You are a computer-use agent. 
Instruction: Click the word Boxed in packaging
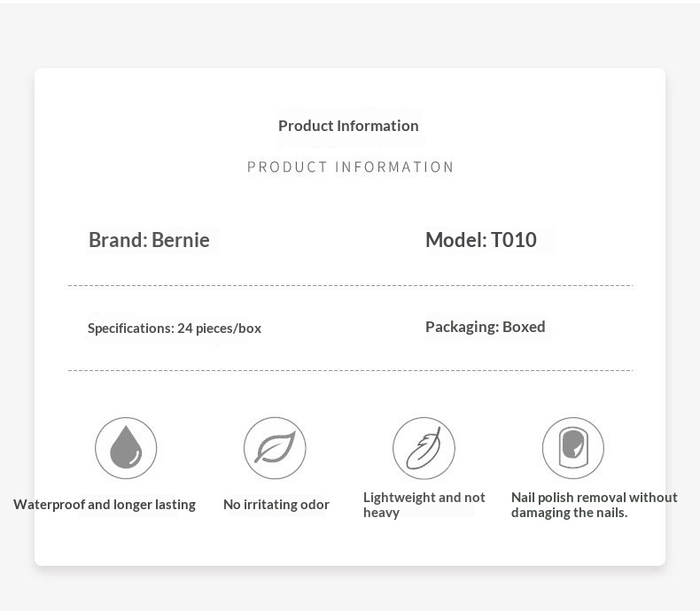pyautogui.click(x=524, y=327)
